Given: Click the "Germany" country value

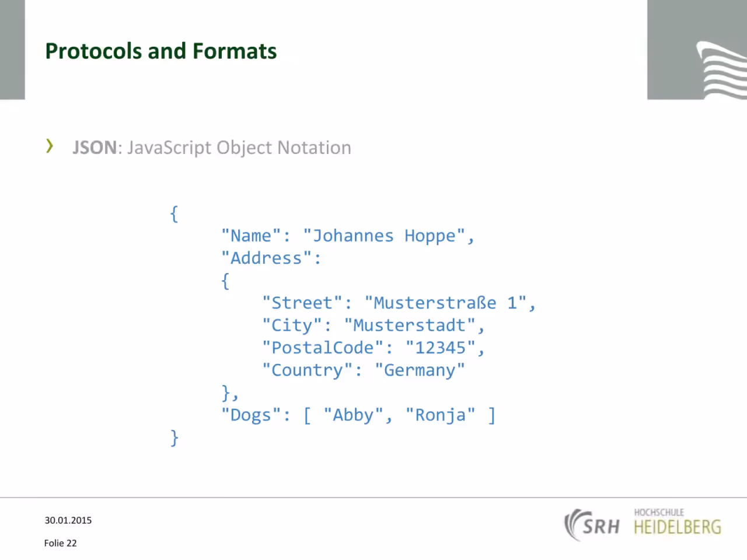Looking at the screenshot, I should pyautogui.click(x=420, y=370).
